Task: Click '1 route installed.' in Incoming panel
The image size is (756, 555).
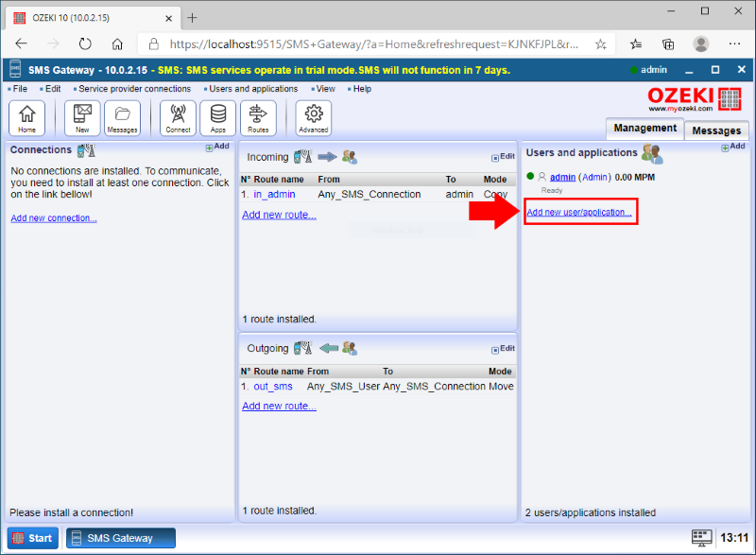Action: pos(280,320)
